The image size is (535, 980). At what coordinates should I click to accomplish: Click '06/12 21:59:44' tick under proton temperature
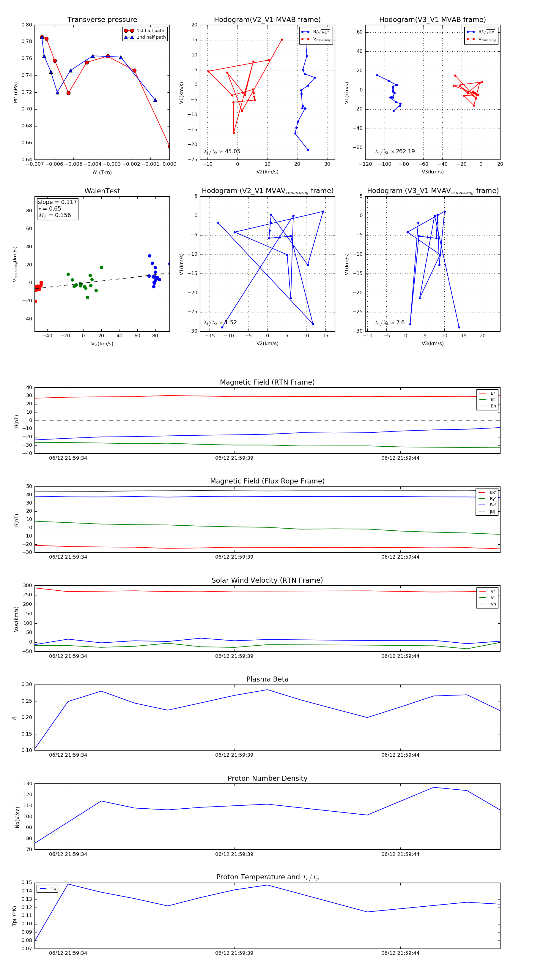(x=400, y=953)
